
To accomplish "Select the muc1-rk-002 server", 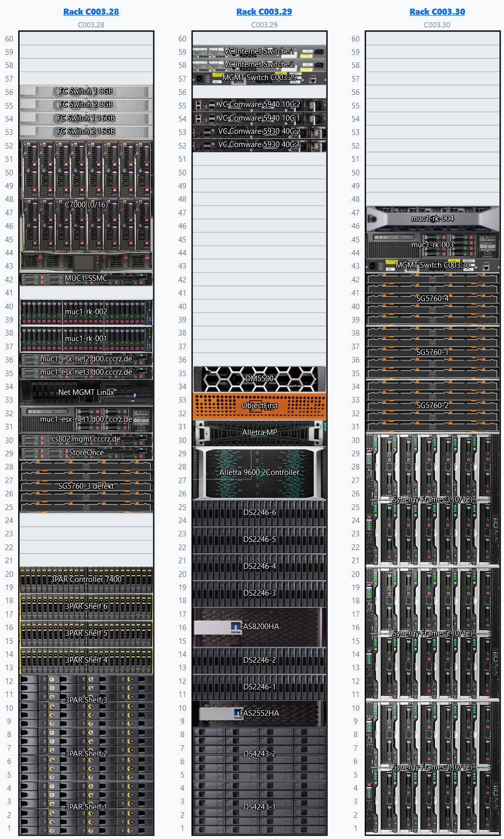I will 86,312.
